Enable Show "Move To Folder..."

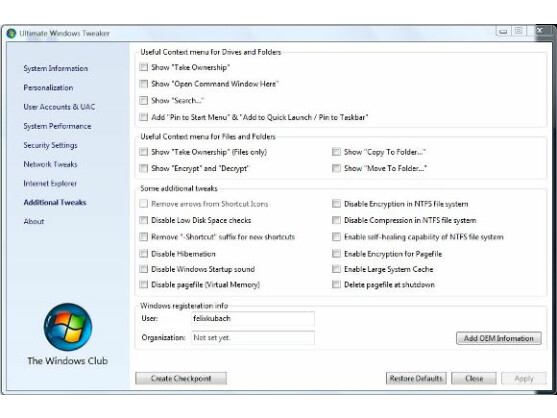[336, 168]
